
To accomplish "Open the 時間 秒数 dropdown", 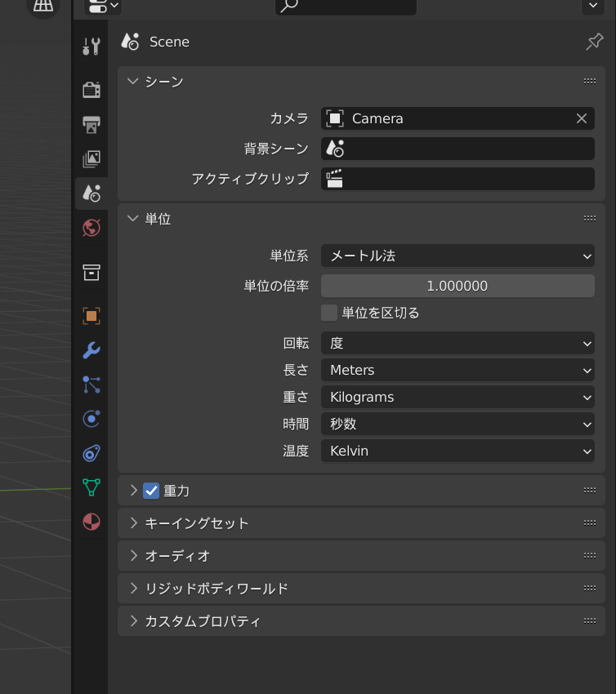I will (458, 424).
